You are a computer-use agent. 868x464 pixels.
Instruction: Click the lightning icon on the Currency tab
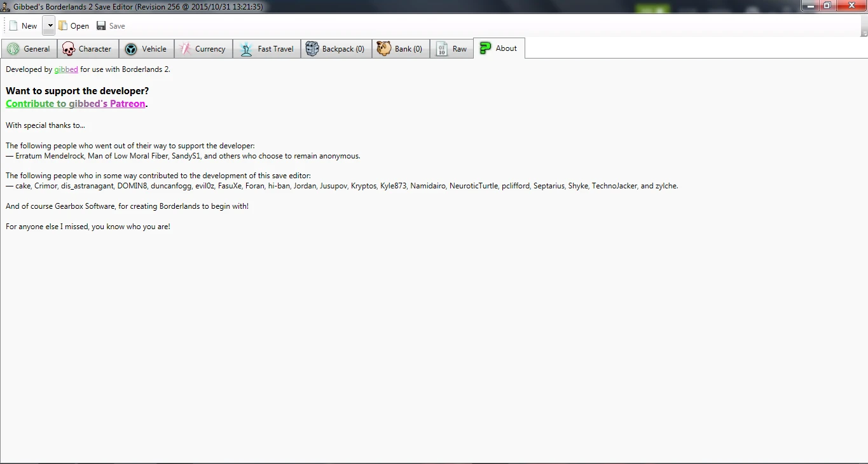(x=186, y=48)
